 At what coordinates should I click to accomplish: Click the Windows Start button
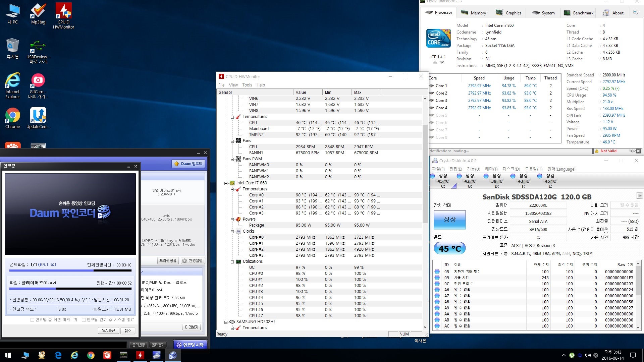point(8,355)
